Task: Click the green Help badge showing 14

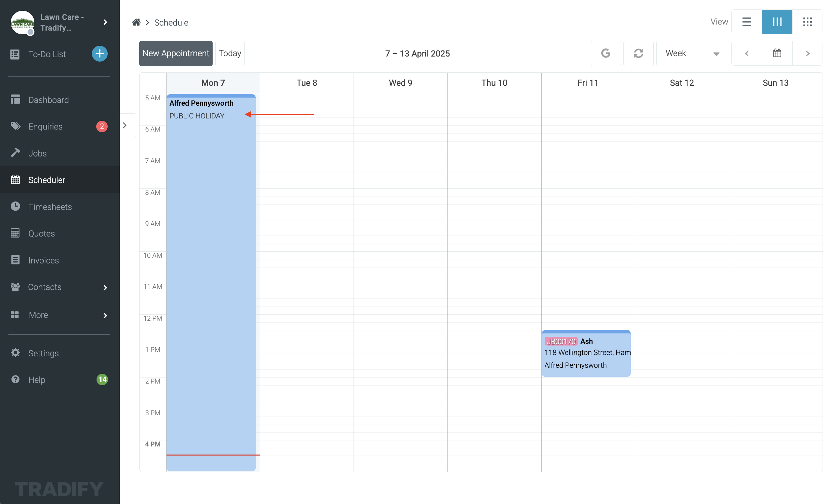Action: (x=102, y=379)
